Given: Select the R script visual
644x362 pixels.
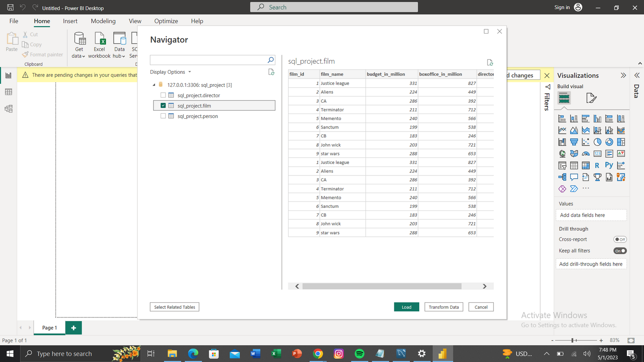Looking at the screenshot, I should coord(597,165).
